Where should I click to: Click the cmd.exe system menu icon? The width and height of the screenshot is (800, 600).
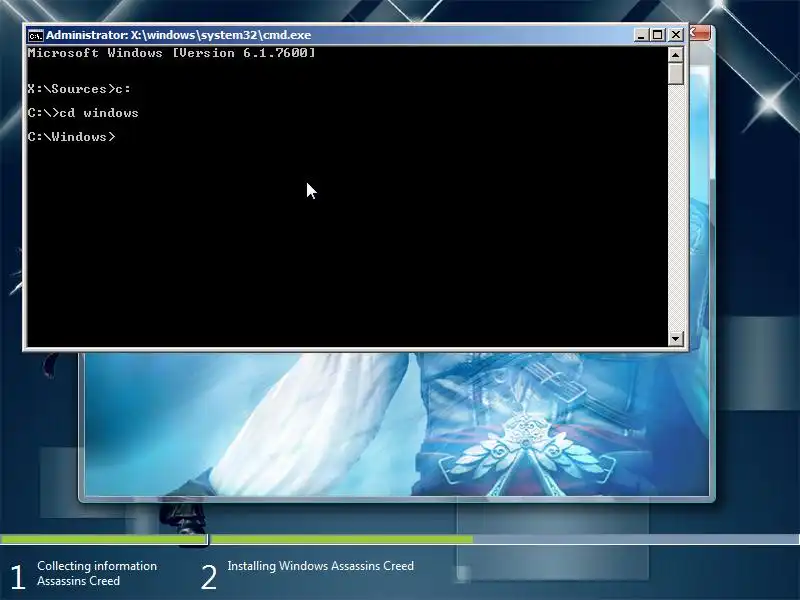[x=35, y=35]
